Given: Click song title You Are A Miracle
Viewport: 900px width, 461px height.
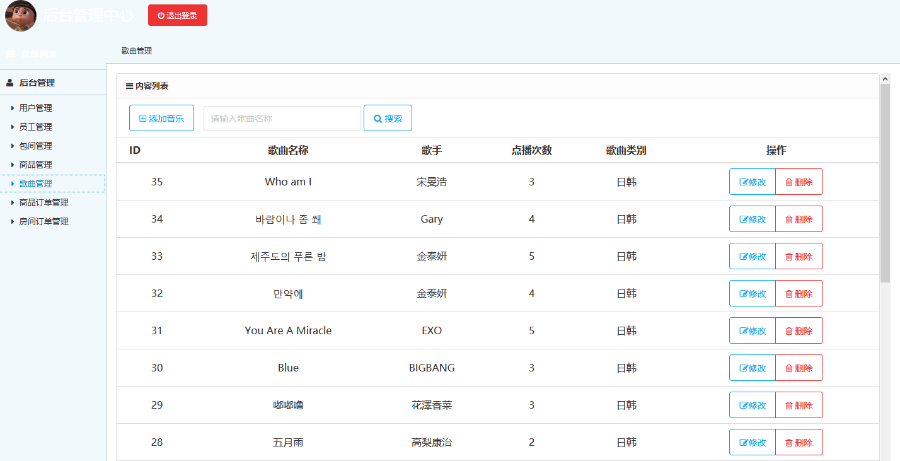Looking at the screenshot, I should 288,331.
